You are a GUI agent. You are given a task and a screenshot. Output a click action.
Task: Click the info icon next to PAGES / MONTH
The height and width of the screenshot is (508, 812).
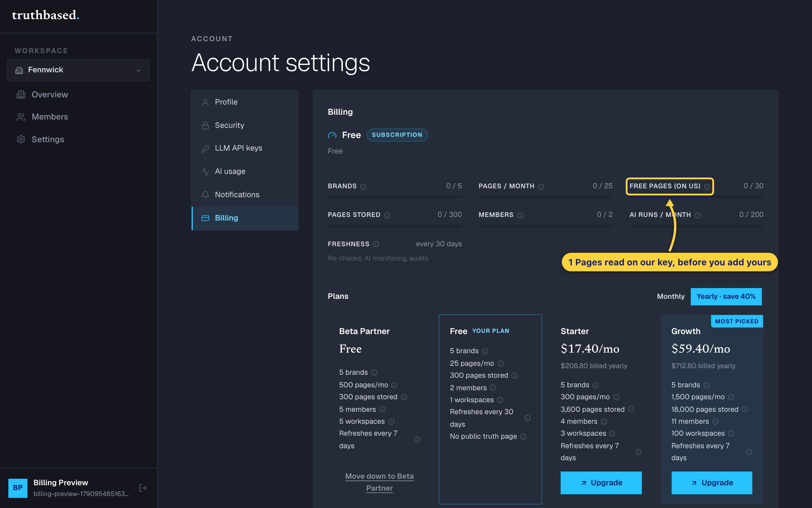[541, 187]
